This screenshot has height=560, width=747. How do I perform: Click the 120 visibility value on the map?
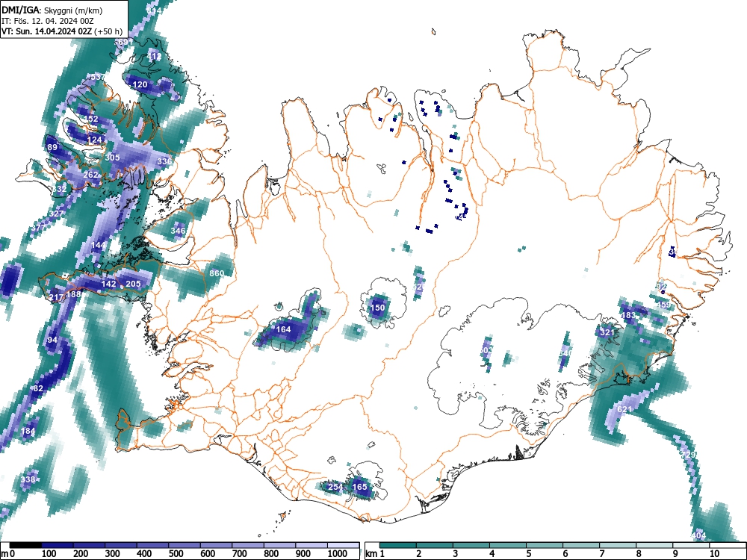click(140, 85)
